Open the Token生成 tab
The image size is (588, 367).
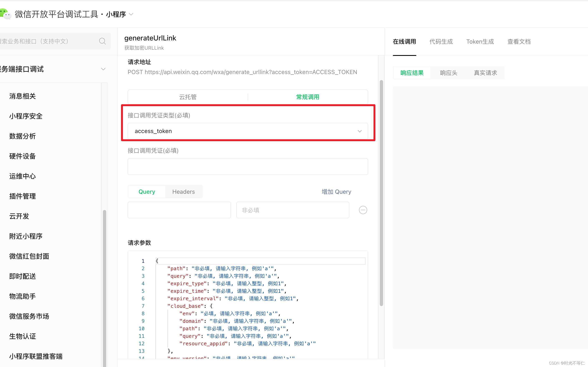pos(480,41)
